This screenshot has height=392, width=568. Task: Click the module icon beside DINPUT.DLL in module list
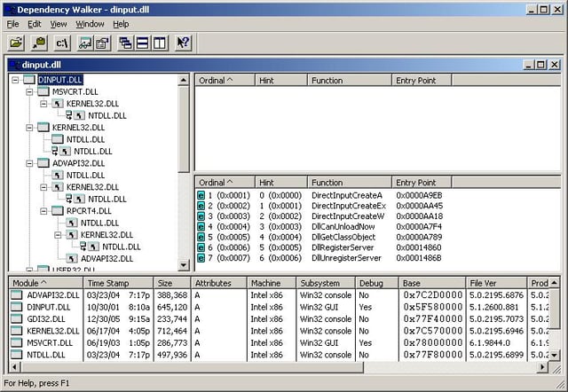tap(16, 307)
